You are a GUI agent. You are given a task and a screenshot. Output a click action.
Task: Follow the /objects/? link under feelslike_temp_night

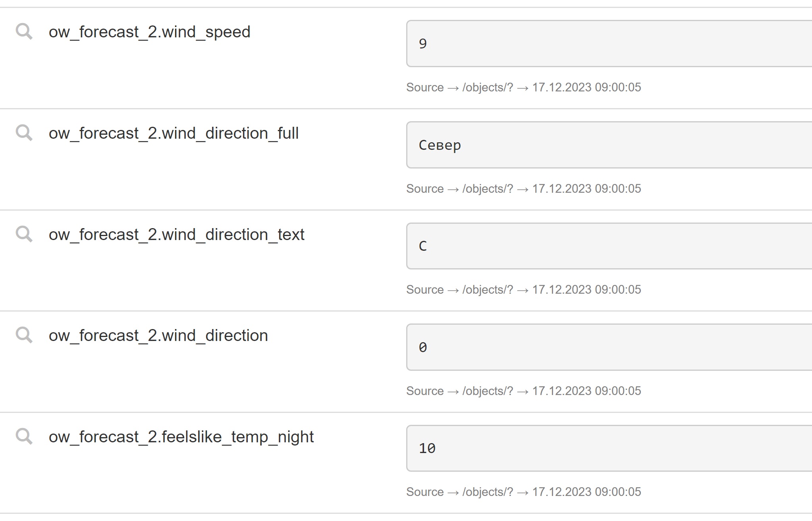(x=488, y=492)
